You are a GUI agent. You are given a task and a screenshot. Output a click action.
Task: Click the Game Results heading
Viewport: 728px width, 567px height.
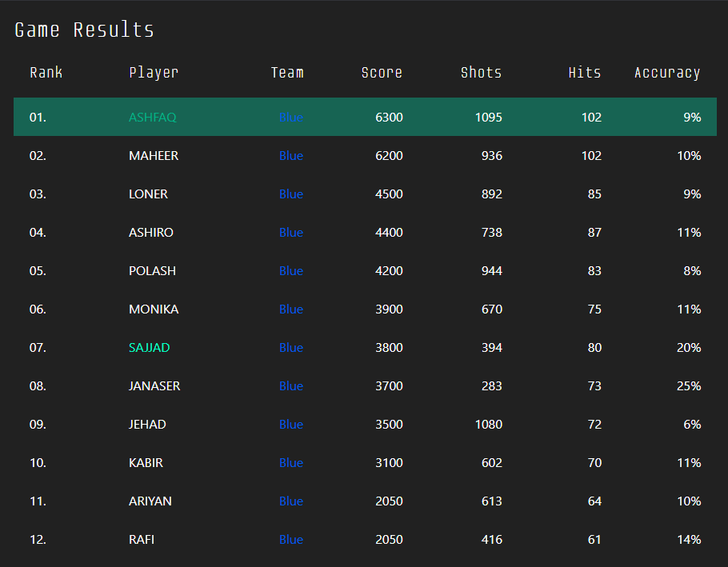tap(84, 30)
